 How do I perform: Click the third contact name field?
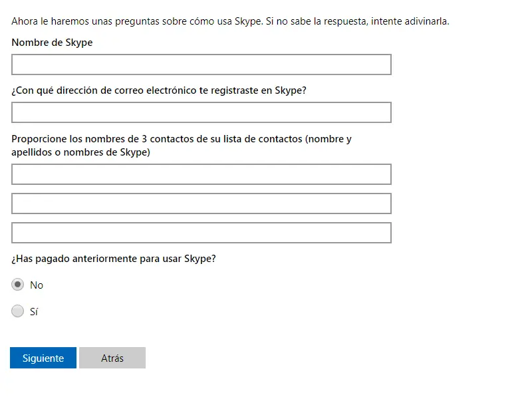[x=201, y=233]
